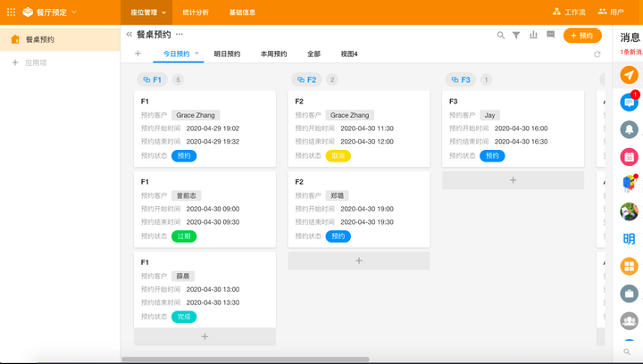Open more options beside 餐桌预约 title
Viewport: 643px width, 364px height.
pyautogui.click(x=180, y=35)
